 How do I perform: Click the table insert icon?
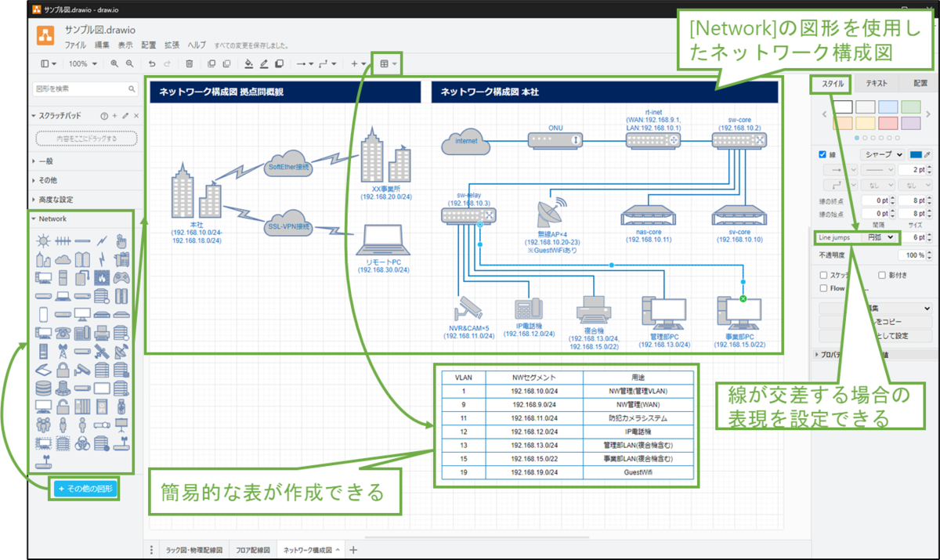(x=384, y=64)
